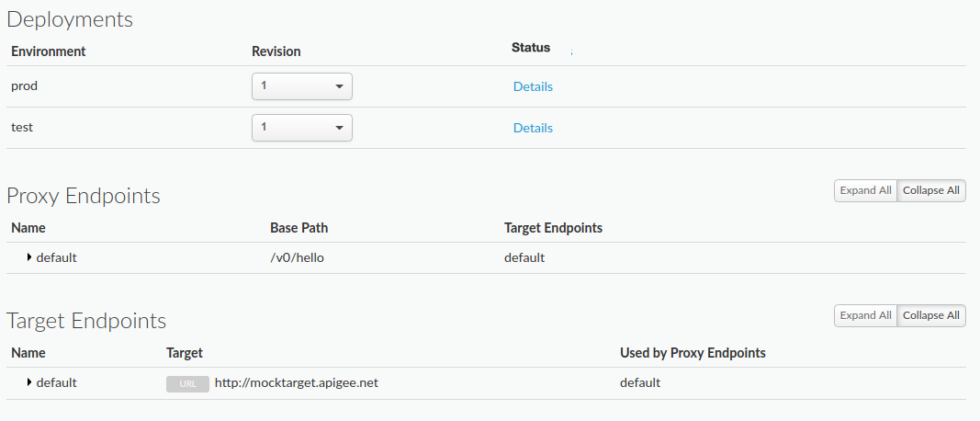
Task: Click the Base Path column header
Action: pyautogui.click(x=299, y=227)
